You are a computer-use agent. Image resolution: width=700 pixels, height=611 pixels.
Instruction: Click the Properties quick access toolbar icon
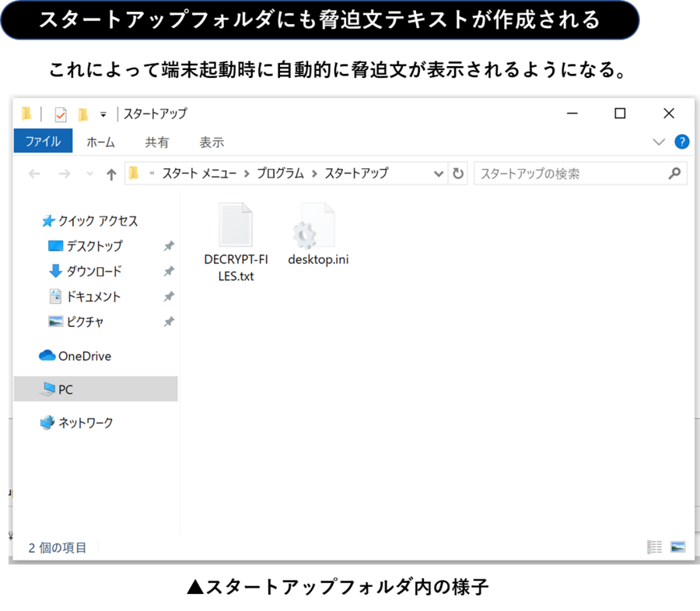coord(60,114)
